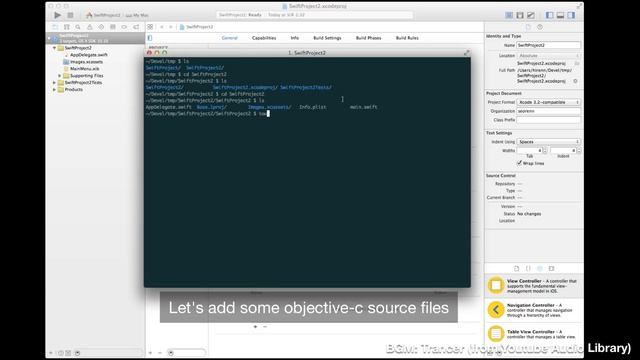Open the Report navigator icon

pyautogui.click(x=136, y=27)
